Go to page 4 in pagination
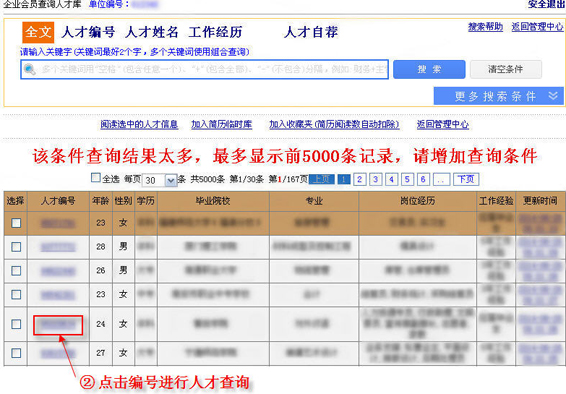 pyautogui.click(x=391, y=179)
